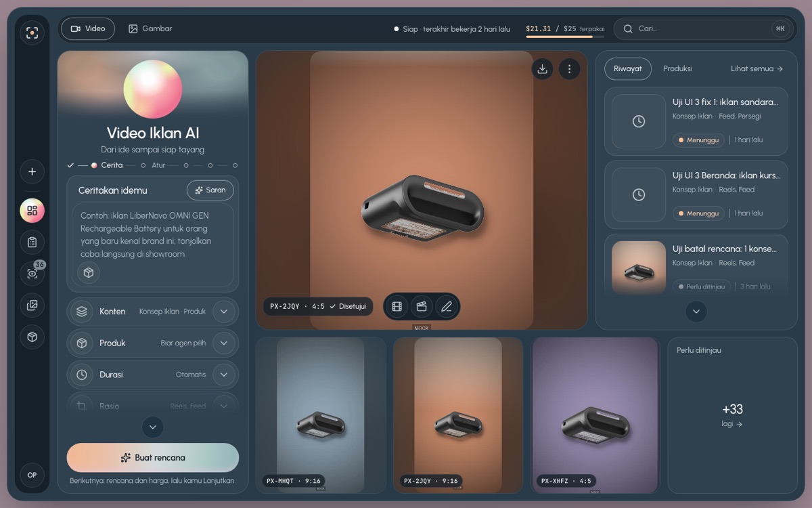Open the product cube icon in the sidebar
The image size is (812, 508).
32,337
